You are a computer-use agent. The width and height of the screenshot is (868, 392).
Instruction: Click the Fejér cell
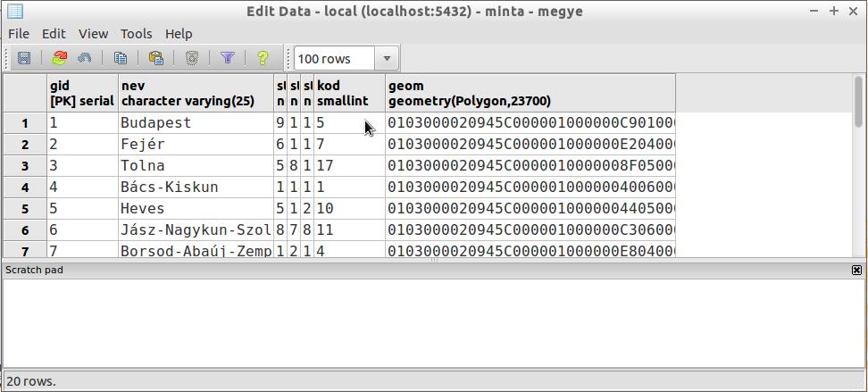[x=196, y=145]
